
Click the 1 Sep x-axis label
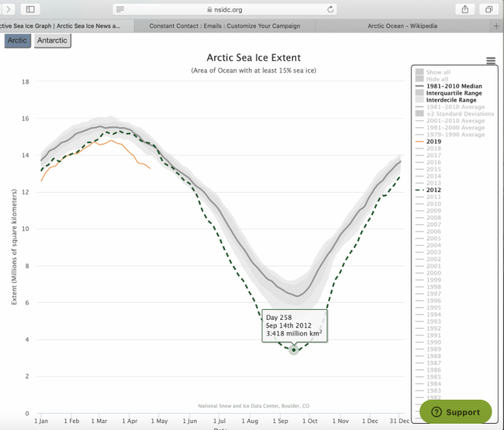pyautogui.click(x=280, y=421)
